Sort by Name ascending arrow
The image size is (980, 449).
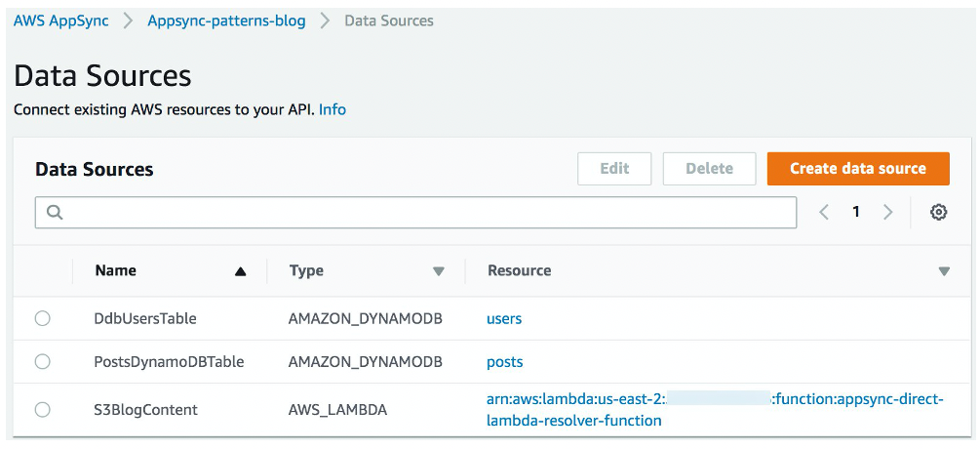pyautogui.click(x=240, y=272)
